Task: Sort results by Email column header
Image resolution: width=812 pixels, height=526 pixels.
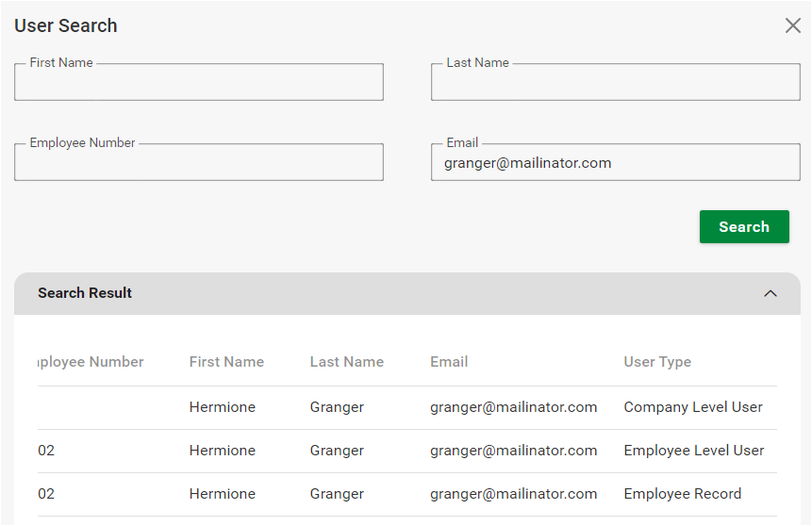Action: pyautogui.click(x=449, y=362)
